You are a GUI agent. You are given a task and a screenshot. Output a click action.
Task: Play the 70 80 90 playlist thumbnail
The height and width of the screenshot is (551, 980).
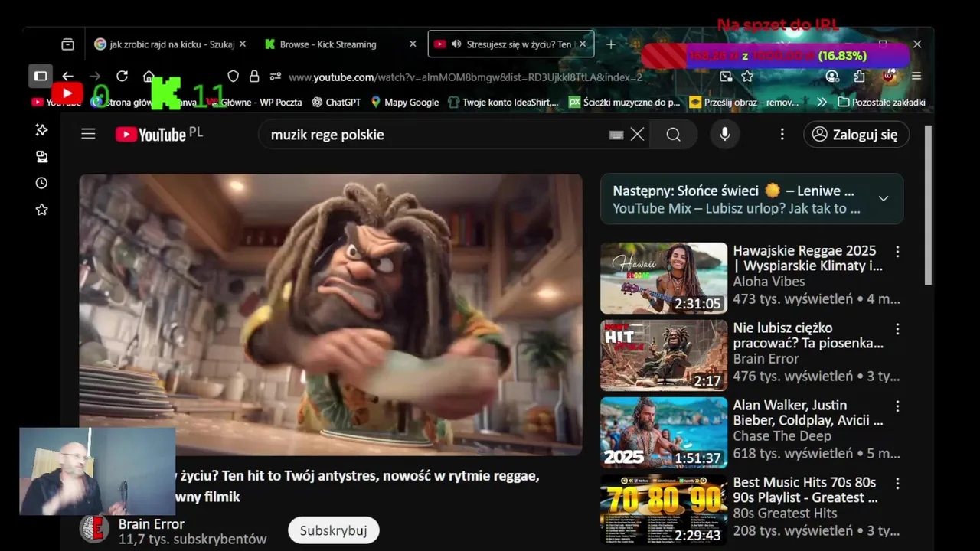click(664, 510)
